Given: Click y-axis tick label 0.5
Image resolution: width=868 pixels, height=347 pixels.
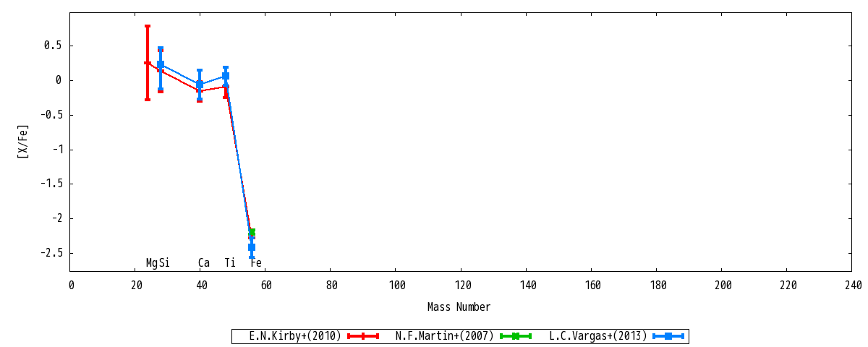Looking at the screenshot, I should pos(53,46).
